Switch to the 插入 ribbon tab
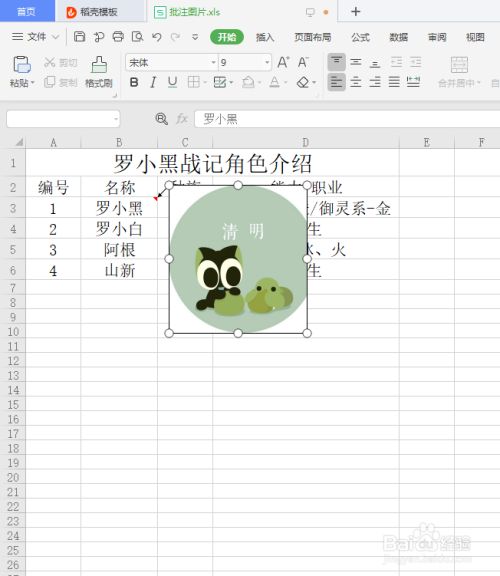This screenshot has height=576, width=500. (265, 37)
